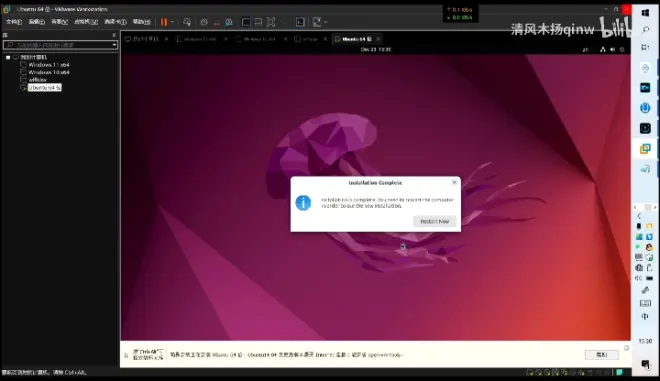Open the 文件 (File) menu
Screen dimensions: 660x381
(x=14, y=21)
